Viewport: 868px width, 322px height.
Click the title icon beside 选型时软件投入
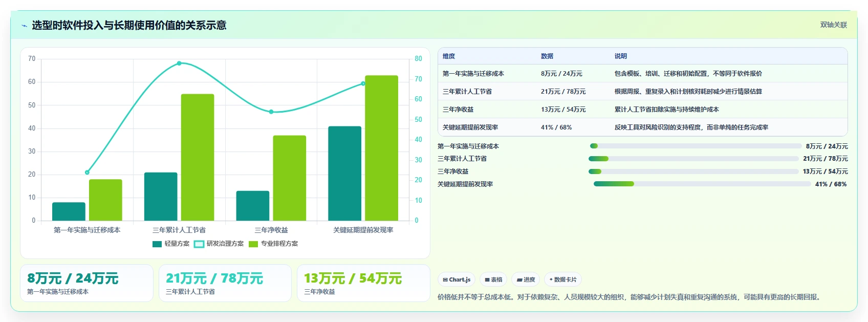24,26
